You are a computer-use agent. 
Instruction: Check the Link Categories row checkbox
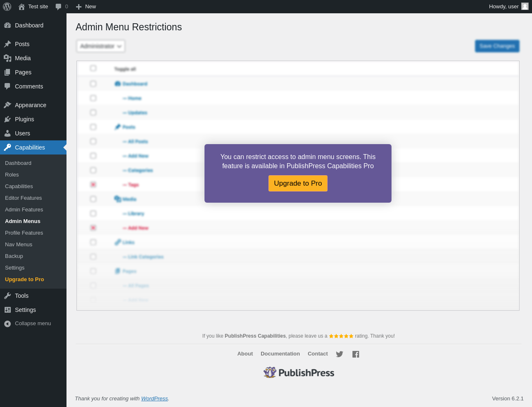point(93,257)
